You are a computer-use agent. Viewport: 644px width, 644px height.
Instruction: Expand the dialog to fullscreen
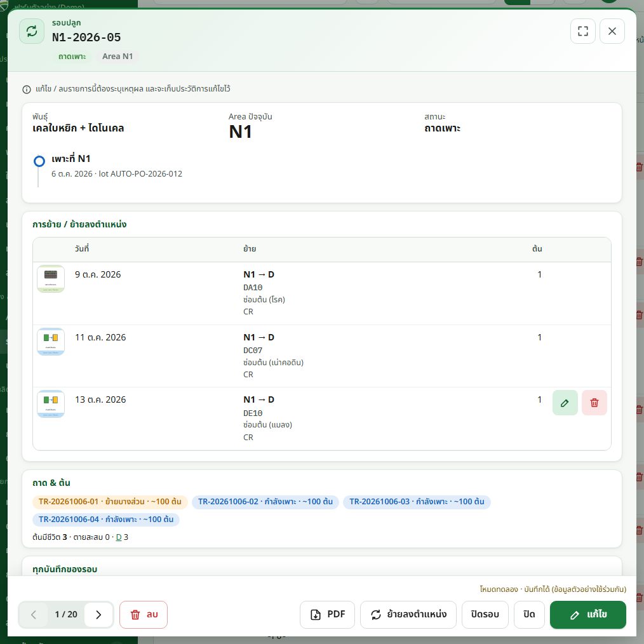coord(583,31)
